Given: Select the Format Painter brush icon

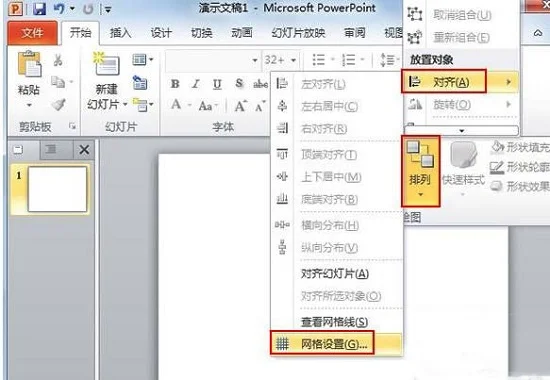Looking at the screenshot, I should coord(58,105).
